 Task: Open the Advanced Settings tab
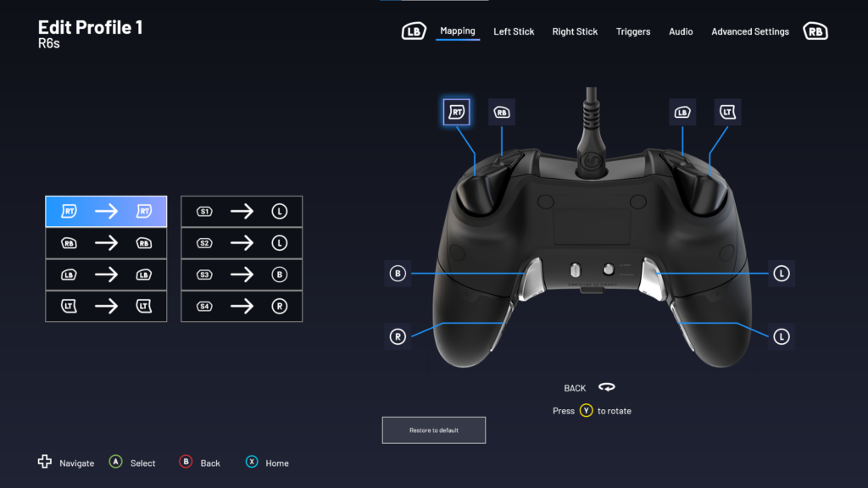click(x=750, y=31)
